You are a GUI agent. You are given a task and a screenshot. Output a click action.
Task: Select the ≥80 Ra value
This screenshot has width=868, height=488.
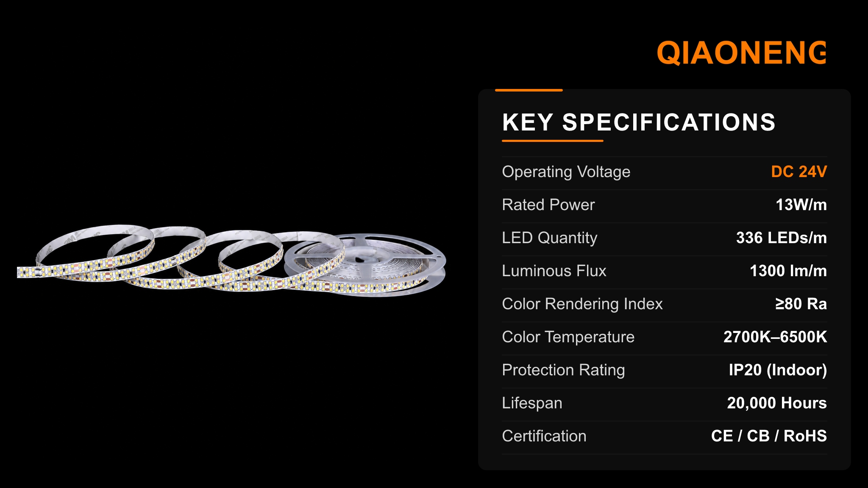[x=801, y=304]
